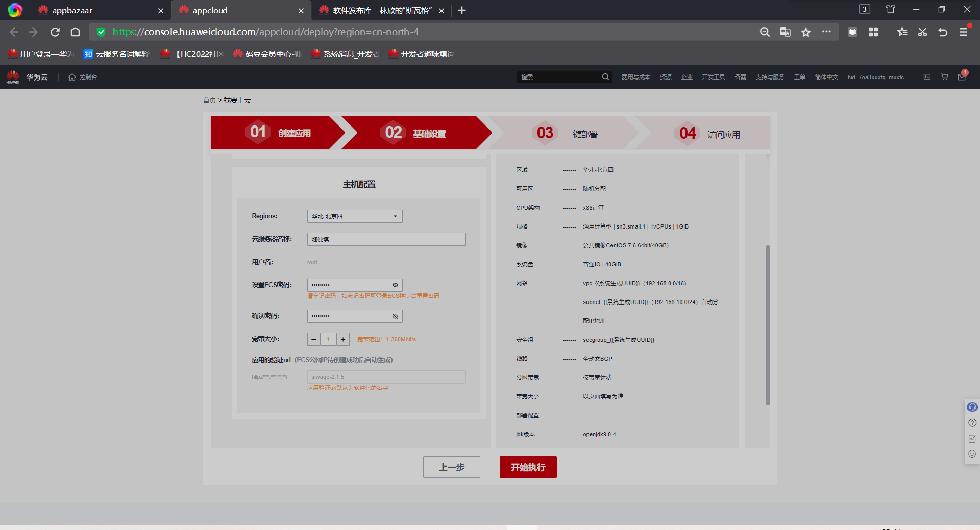Open the 用户登录 bookmark

click(41, 54)
